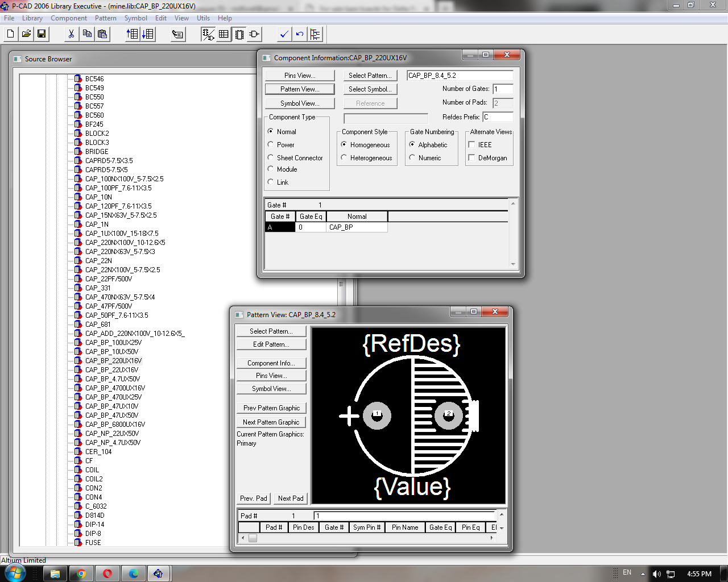
Task: Select Link component type
Action: point(271,182)
